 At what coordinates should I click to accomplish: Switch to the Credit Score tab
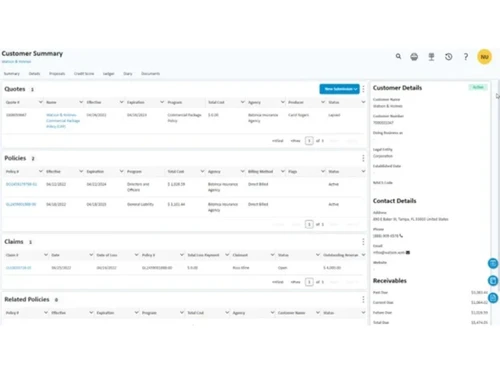84,74
